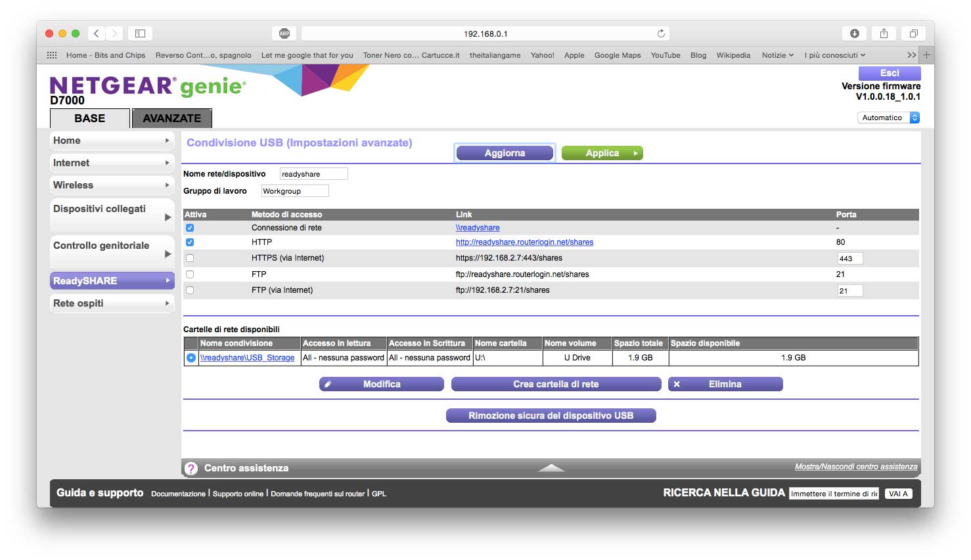Open the Home sidebar menu
This screenshot has width=971, height=560.
[112, 140]
